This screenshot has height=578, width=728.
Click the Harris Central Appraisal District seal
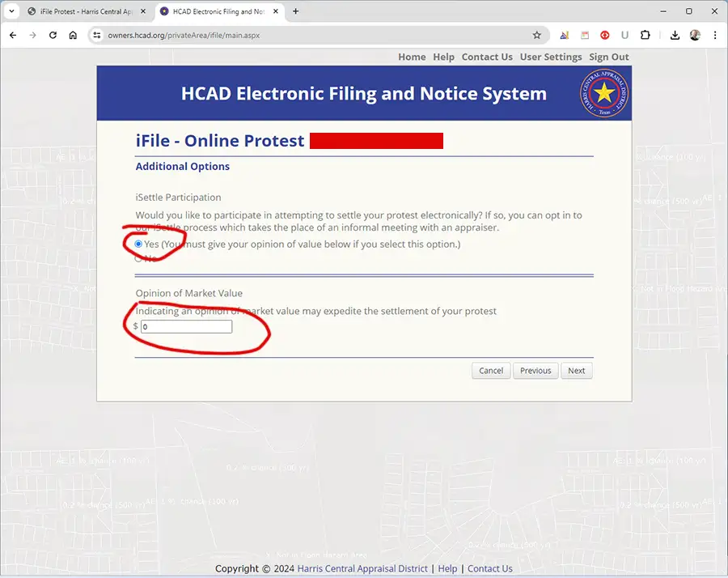pyautogui.click(x=604, y=93)
